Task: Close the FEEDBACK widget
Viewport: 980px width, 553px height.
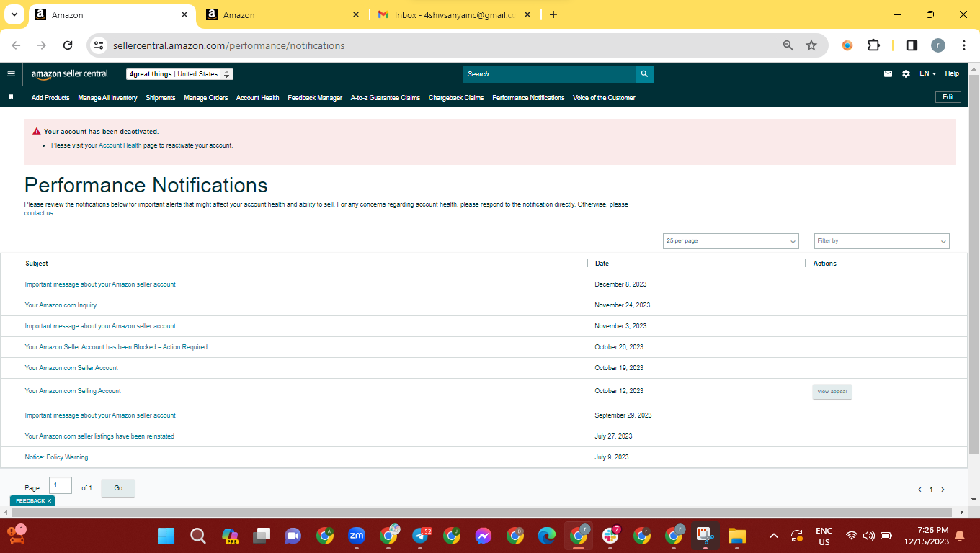Action: click(x=49, y=500)
